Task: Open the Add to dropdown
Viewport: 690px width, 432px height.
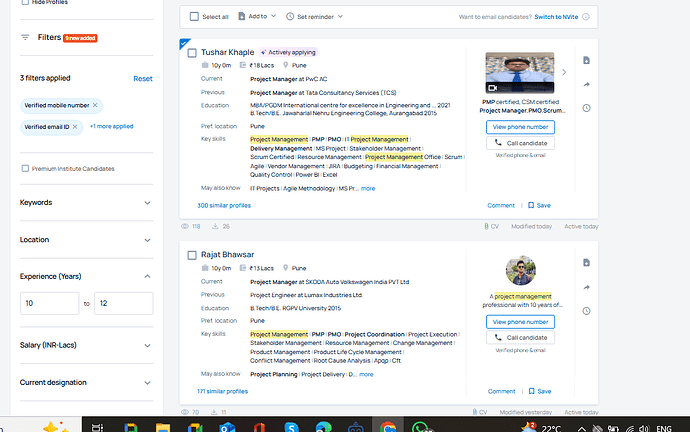Action: (x=258, y=17)
